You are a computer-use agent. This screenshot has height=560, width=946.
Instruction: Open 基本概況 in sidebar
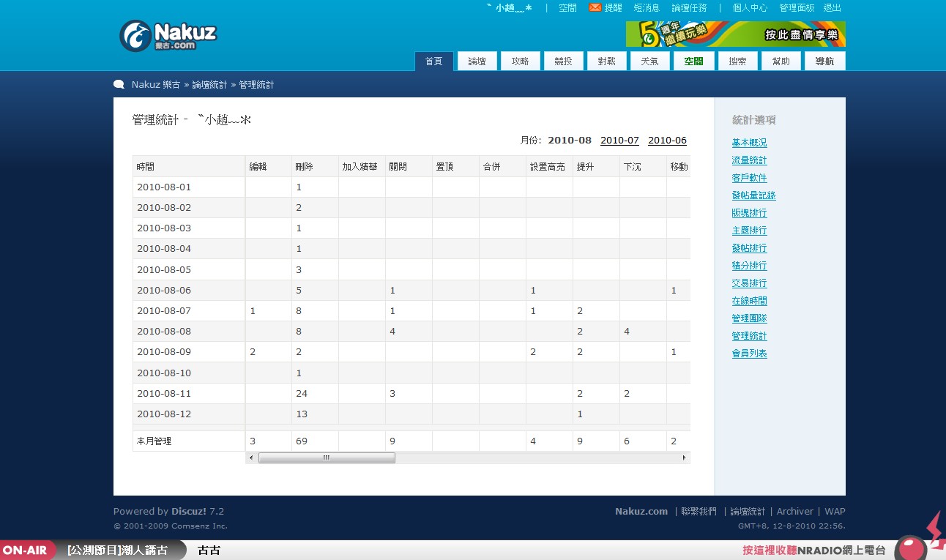click(x=750, y=143)
